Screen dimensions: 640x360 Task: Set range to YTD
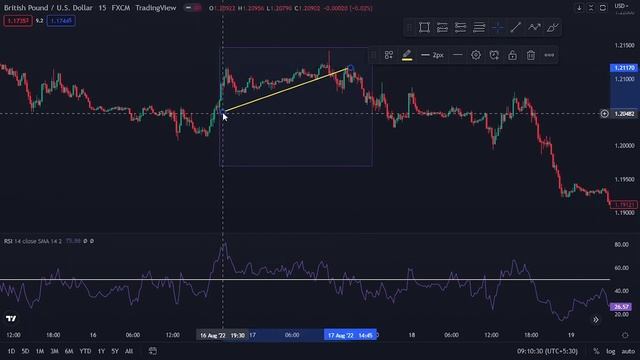click(85, 351)
